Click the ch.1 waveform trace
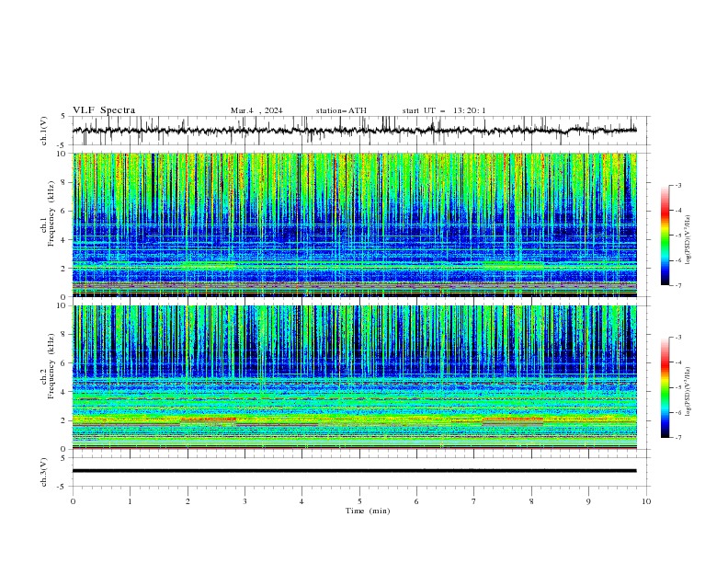The height and width of the screenshot is (563, 728). pos(354,131)
